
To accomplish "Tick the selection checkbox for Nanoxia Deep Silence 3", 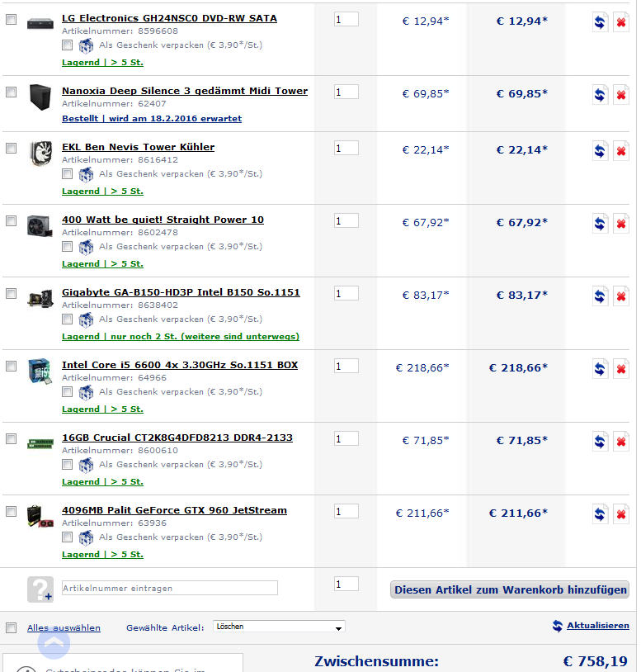I will 11,92.
